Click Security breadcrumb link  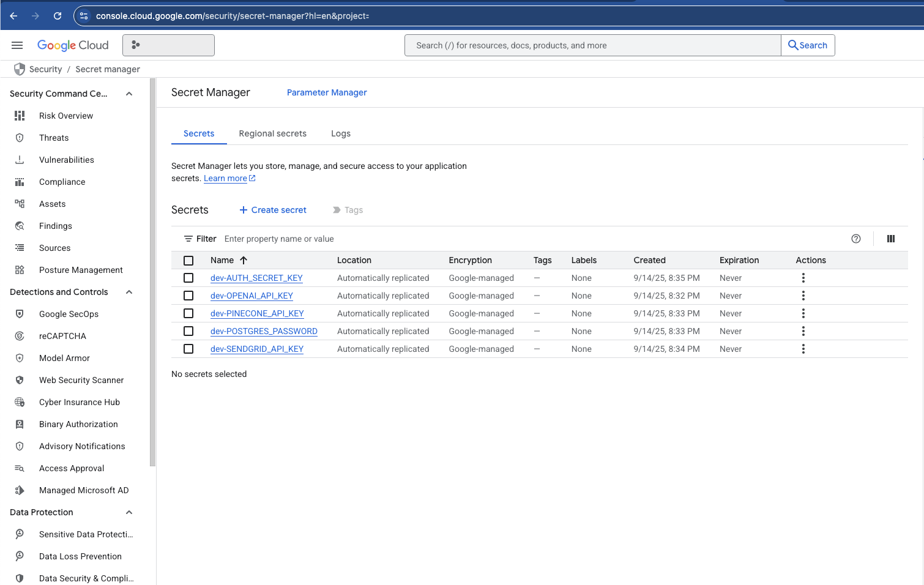tap(45, 69)
